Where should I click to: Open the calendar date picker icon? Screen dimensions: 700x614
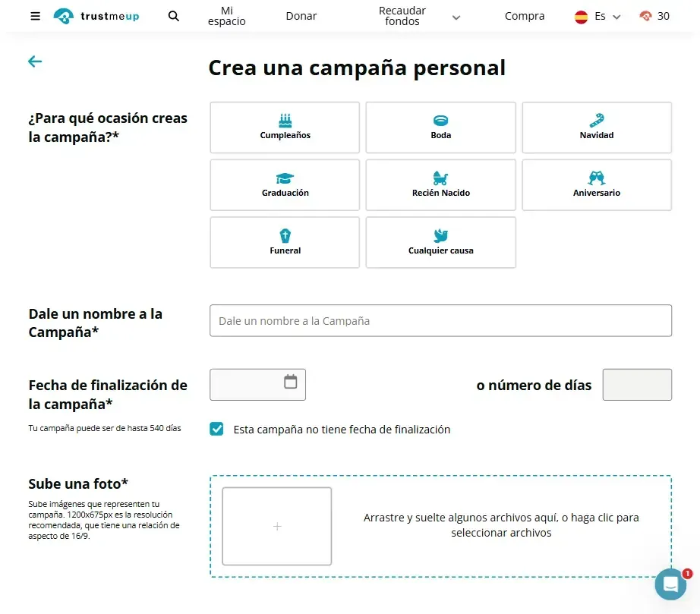tap(291, 382)
